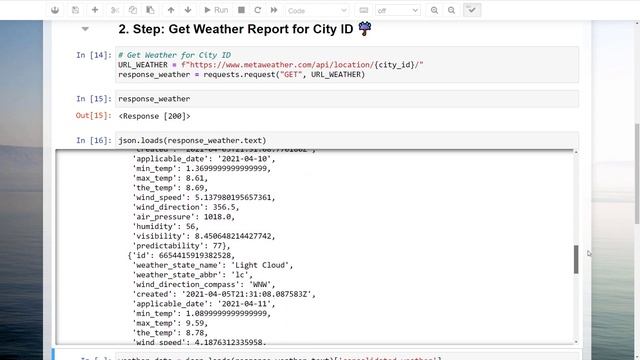
Task: Click the 'predictability': 77 line
Action: (x=181, y=246)
